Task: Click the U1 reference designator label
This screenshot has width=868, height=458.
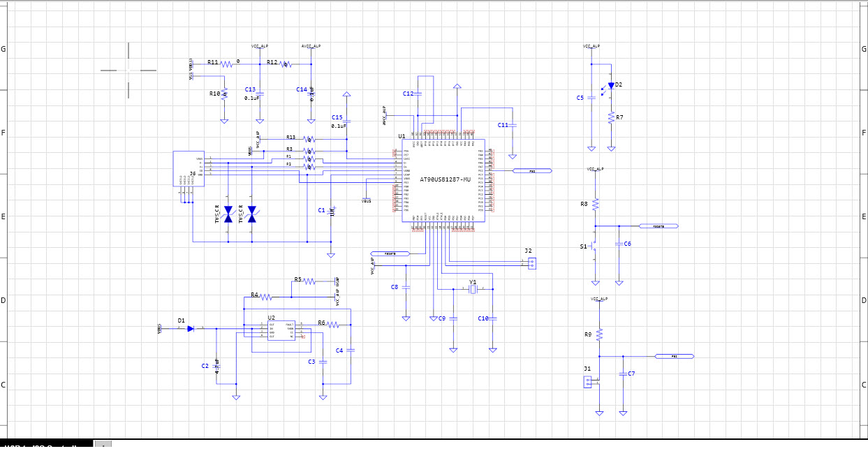Action: (402, 136)
